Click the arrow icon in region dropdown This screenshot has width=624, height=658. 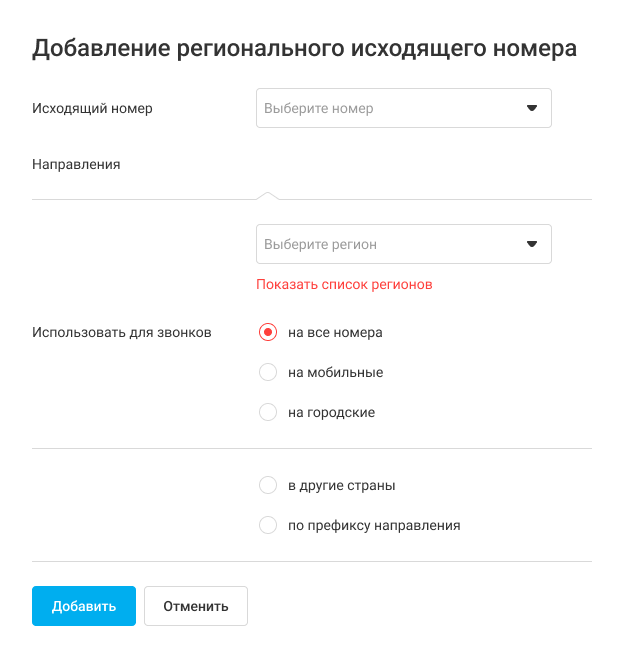tap(532, 244)
